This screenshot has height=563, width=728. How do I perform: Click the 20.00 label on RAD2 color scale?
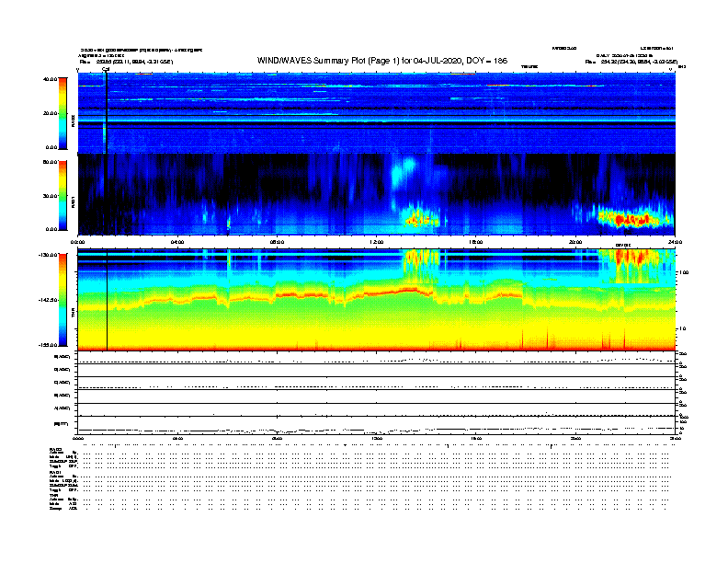50,113
